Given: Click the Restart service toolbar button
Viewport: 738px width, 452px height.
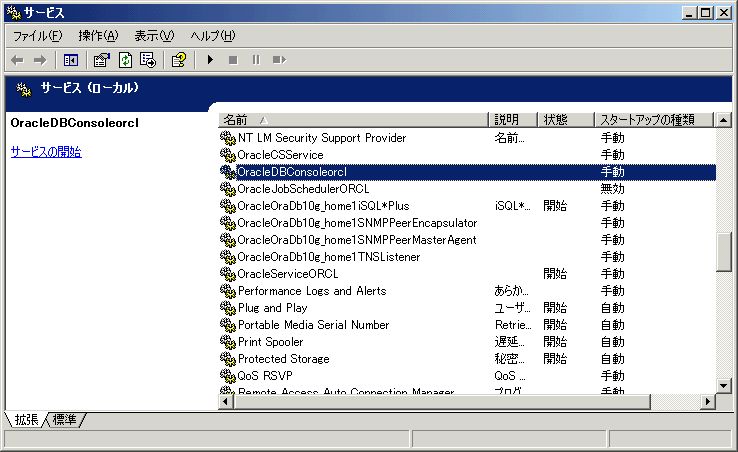Looking at the screenshot, I should tap(279, 60).
